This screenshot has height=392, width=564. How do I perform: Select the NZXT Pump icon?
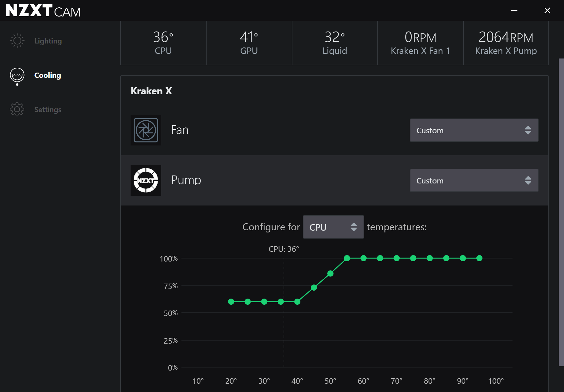coord(146,180)
